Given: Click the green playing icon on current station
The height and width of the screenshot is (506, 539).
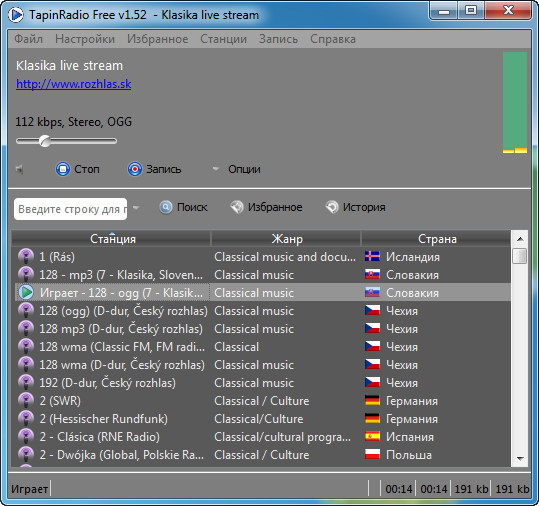Looking at the screenshot, I should pos(26,293).
